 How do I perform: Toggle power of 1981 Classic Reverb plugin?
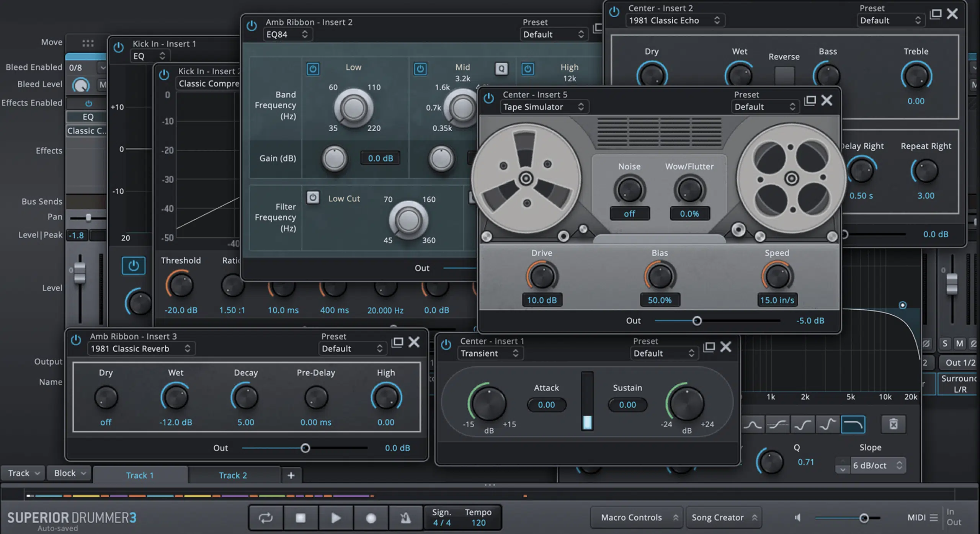tap(76, 340)
